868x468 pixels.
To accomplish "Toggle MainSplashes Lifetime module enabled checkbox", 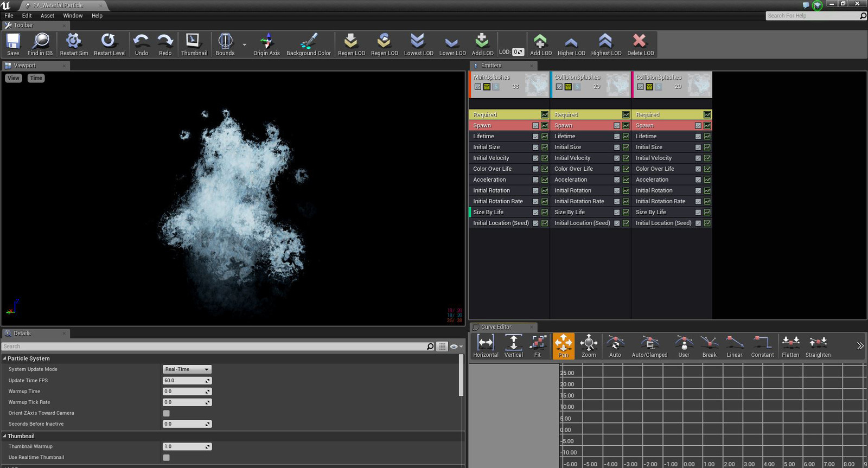I will (x=535, y=137).
